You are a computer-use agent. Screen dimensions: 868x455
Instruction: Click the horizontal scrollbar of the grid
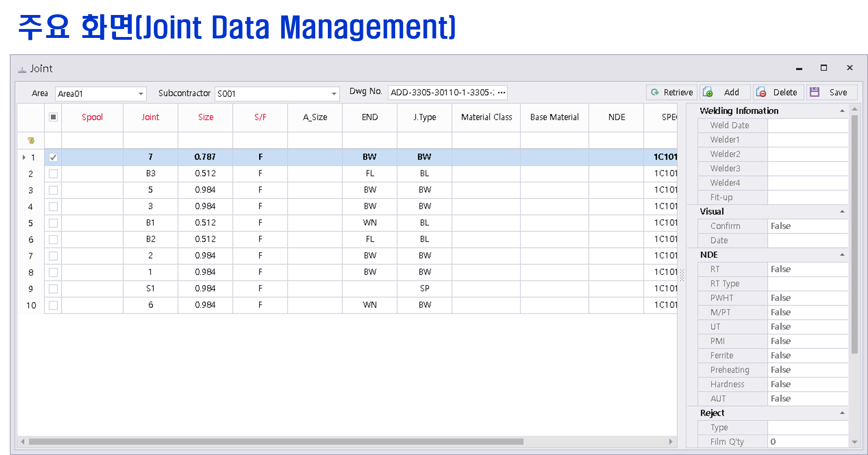(276, 441)
